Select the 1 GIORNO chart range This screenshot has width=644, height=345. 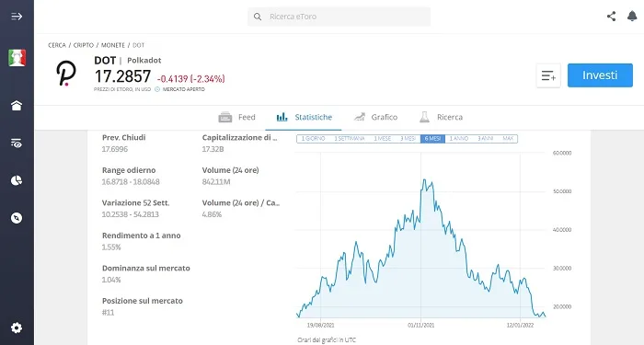point(313,139)
